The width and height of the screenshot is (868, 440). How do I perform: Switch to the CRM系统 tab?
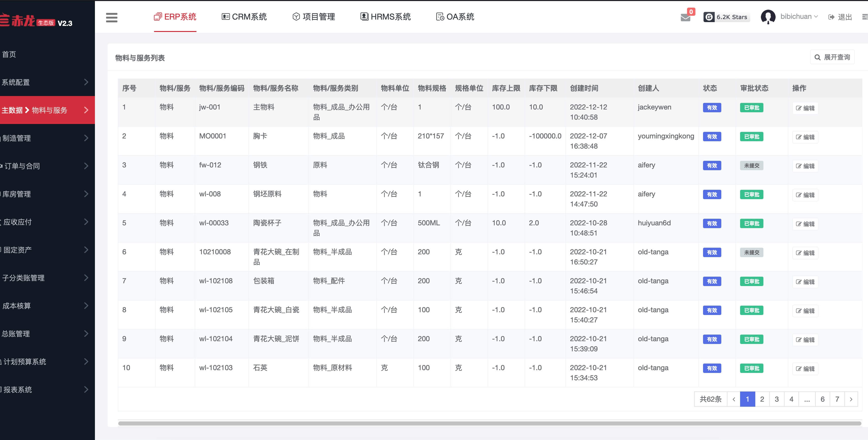point(244,17)
